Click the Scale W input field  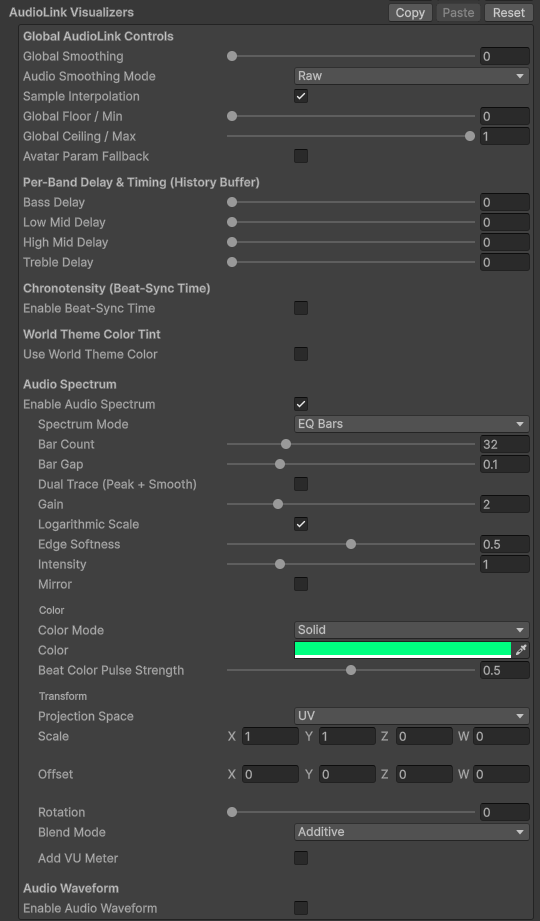pos(501,736)
